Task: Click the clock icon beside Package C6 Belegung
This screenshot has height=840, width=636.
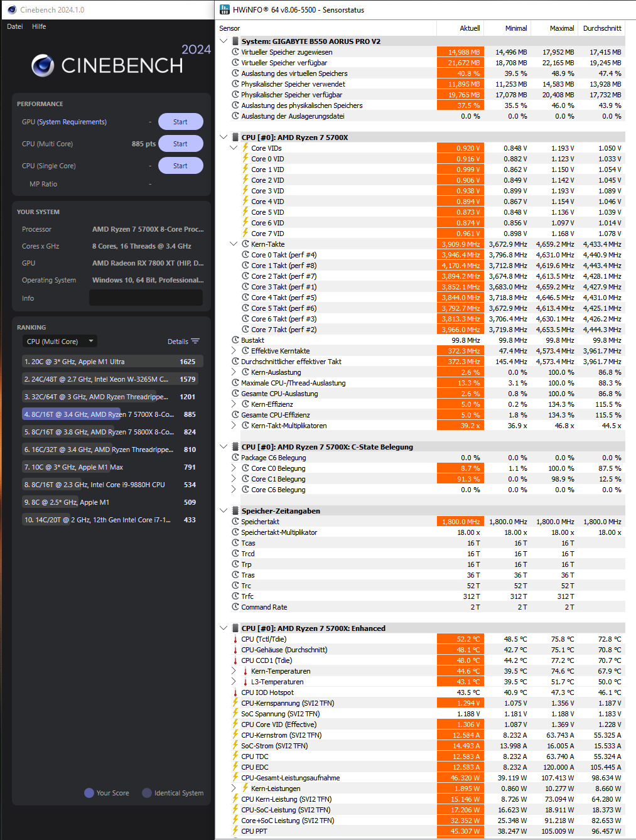Action: 235,458
